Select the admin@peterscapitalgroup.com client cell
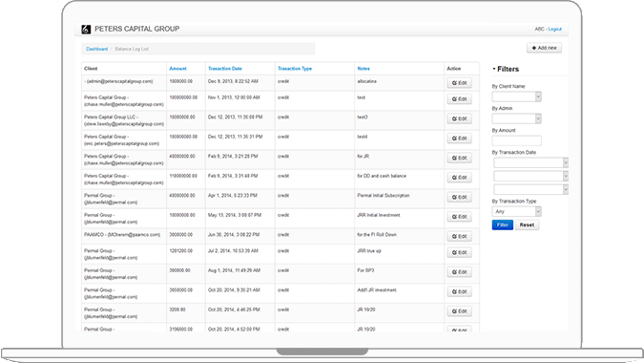 point(124,83)
